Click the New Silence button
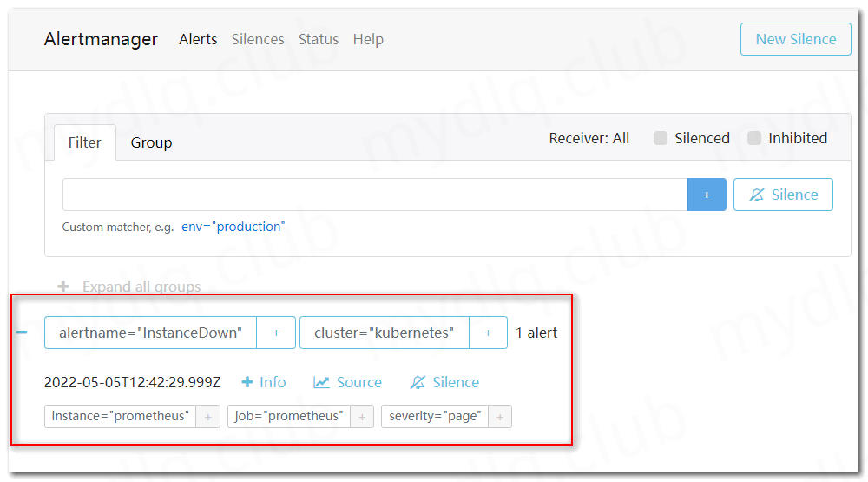Viewport: 868px width, 482px height. tap(795, 39)
